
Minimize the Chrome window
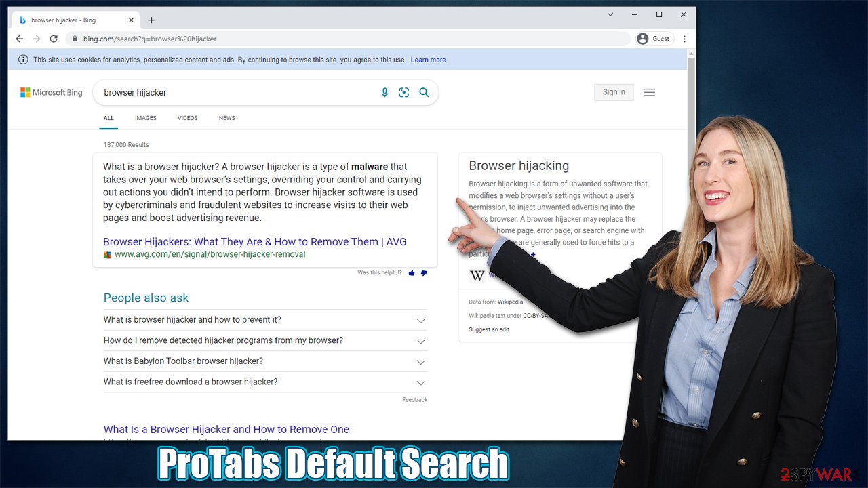635,14
